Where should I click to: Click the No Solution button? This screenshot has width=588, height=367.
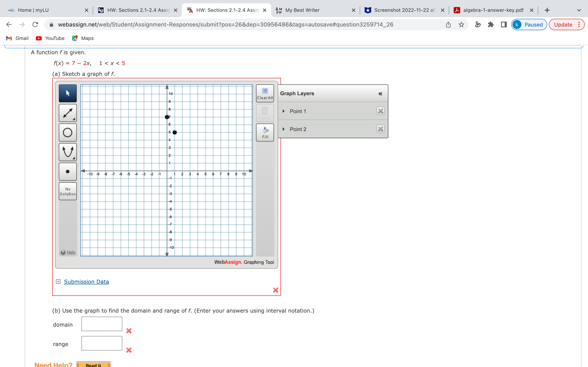[x=68, y=191]
